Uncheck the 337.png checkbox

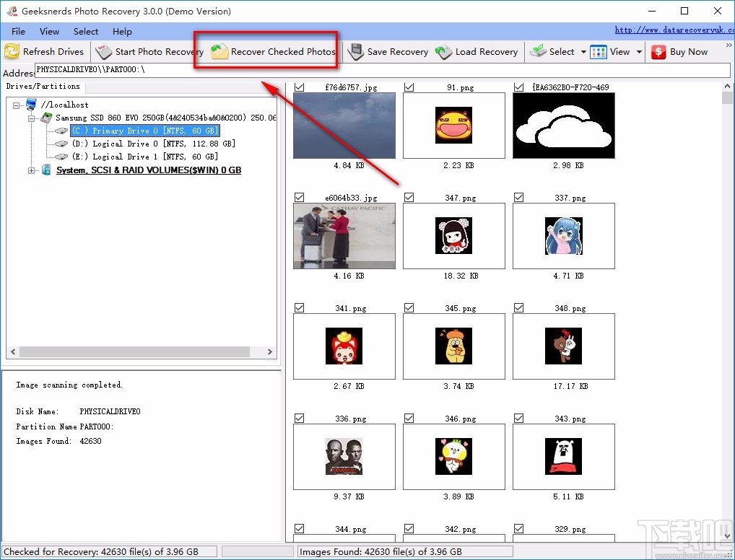[518, 197]
